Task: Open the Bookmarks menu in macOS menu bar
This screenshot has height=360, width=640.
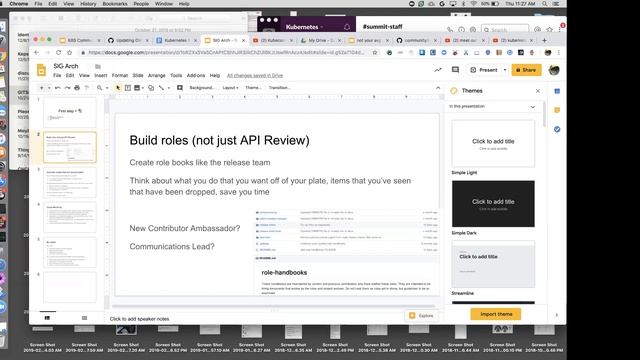Action: point(115,4)
